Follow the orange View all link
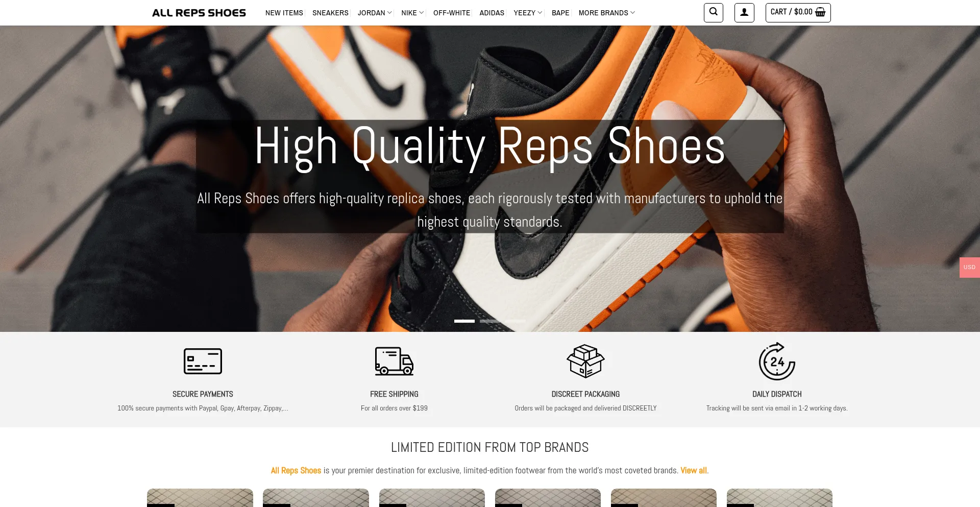Image resolution: width=980 pixels, height=507 pixels. (694, 470)
